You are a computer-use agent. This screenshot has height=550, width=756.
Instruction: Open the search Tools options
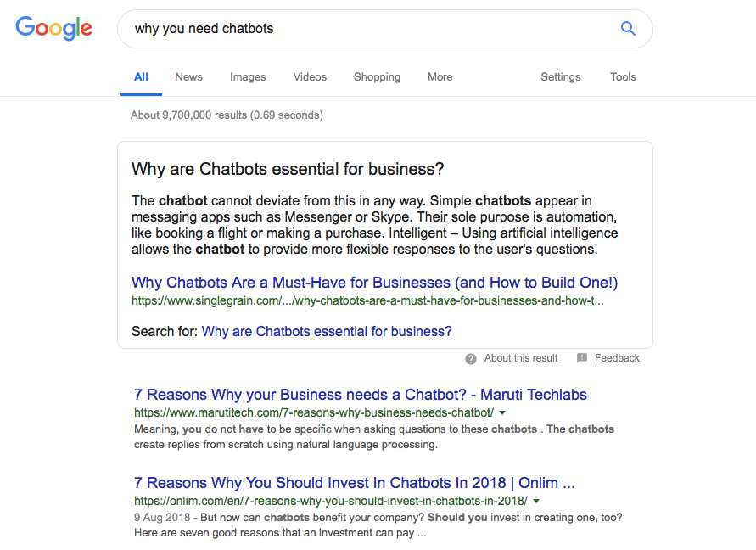pyautogui.click(x=623, y=76)
